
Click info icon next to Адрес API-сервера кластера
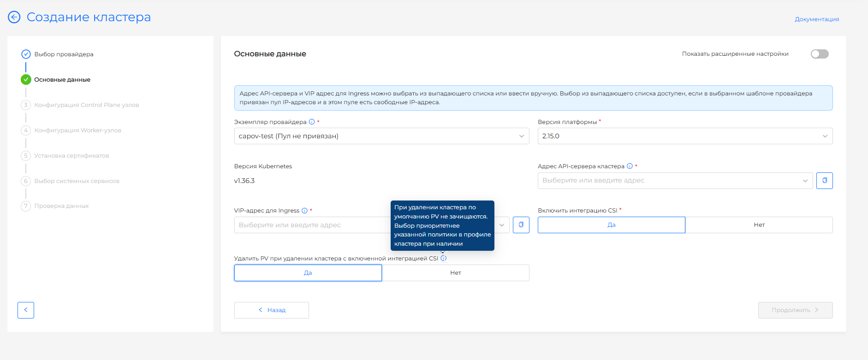pyautogui.click(x=630, y=166)
